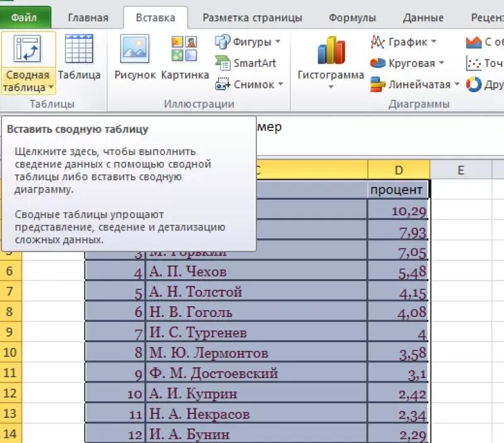Select the Вставка tab
Image resolution: width=504 pixels, height=443 pixels.
point(156,18)
